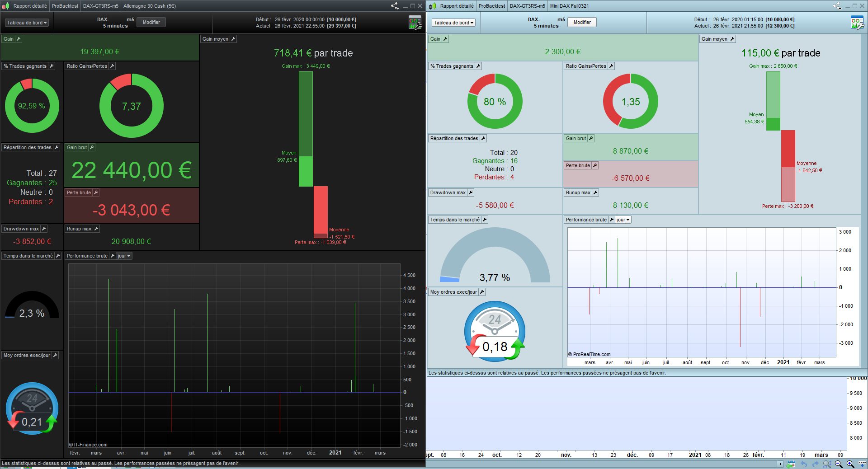868x469 pixels.
Task: Zoom out the equity chart
Action: [839, 464]
